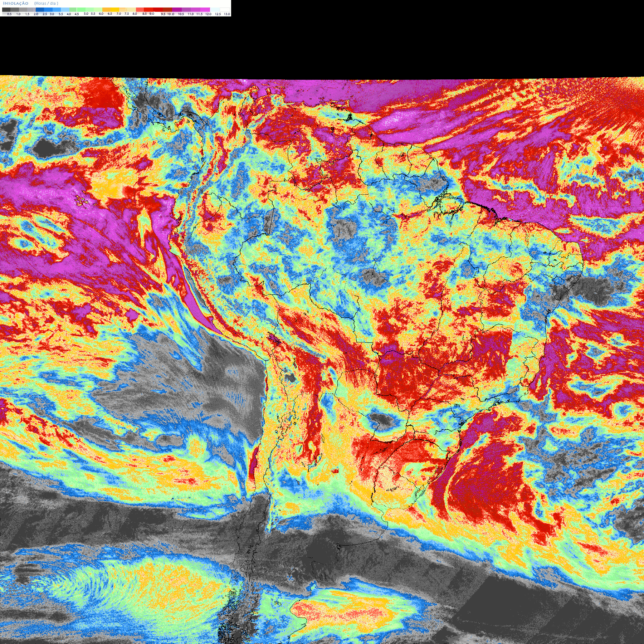Click the 0.5 legend value
Viewport: 644px width, 644px height.
pos(9,14)
